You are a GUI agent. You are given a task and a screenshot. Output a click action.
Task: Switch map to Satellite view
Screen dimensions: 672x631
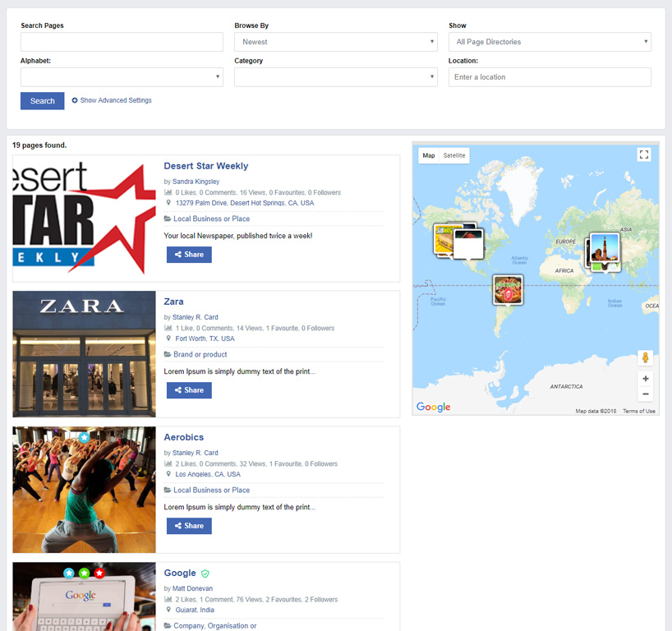[454, 155]
